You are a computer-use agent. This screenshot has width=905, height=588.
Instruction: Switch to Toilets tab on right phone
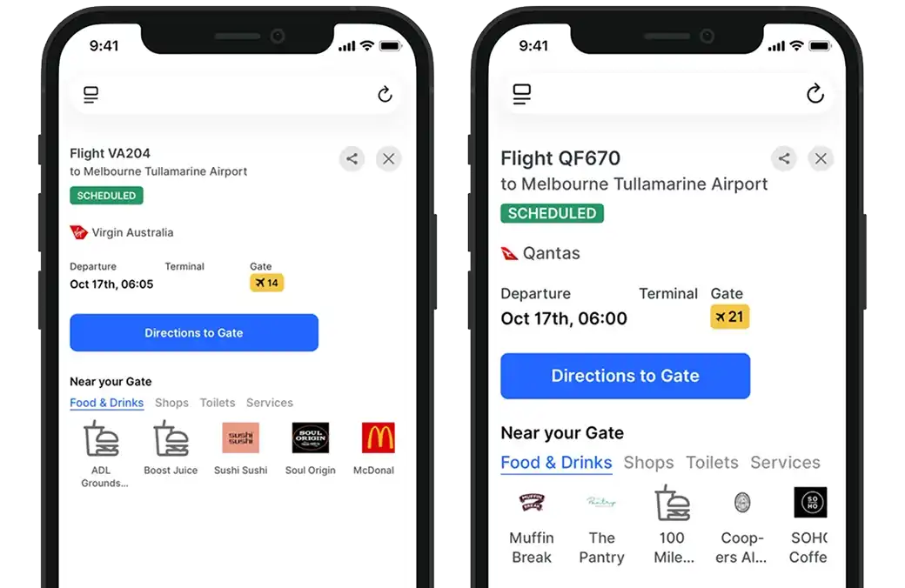point(712,462)
